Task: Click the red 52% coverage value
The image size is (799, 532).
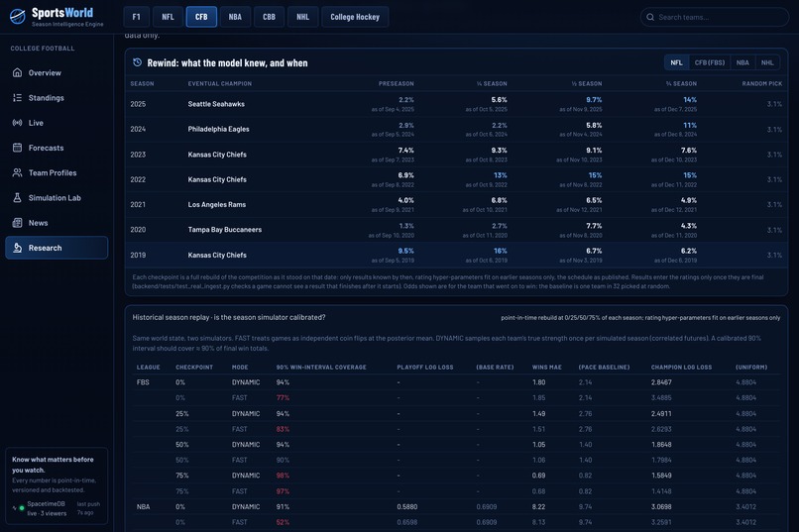Action: coord(283,522)
